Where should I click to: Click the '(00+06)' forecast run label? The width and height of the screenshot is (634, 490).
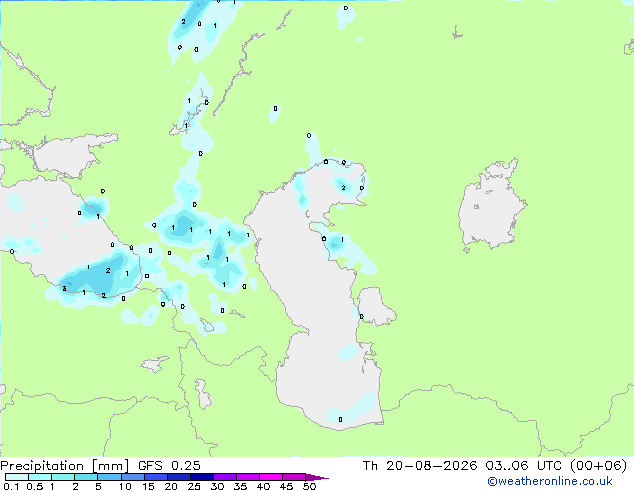tap(598, 466)
